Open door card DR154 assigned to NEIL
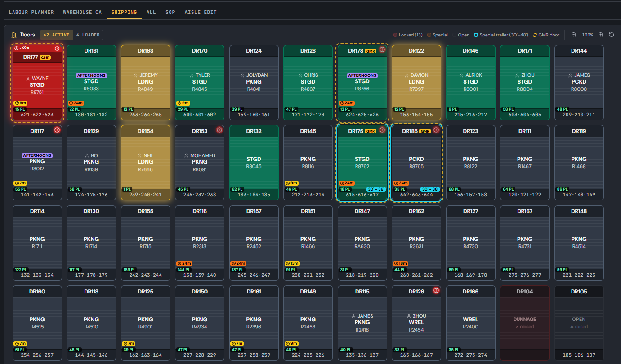Screen dimensions: 621x364 [146, 163]
